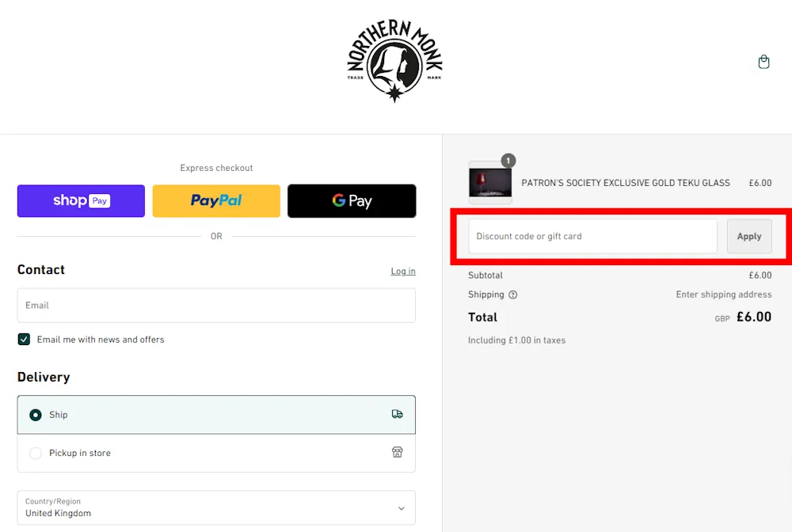Choose Google Pay express checkout
This screenshot has height=532, width=792.
pyautogui.click(x=352, y=201)
